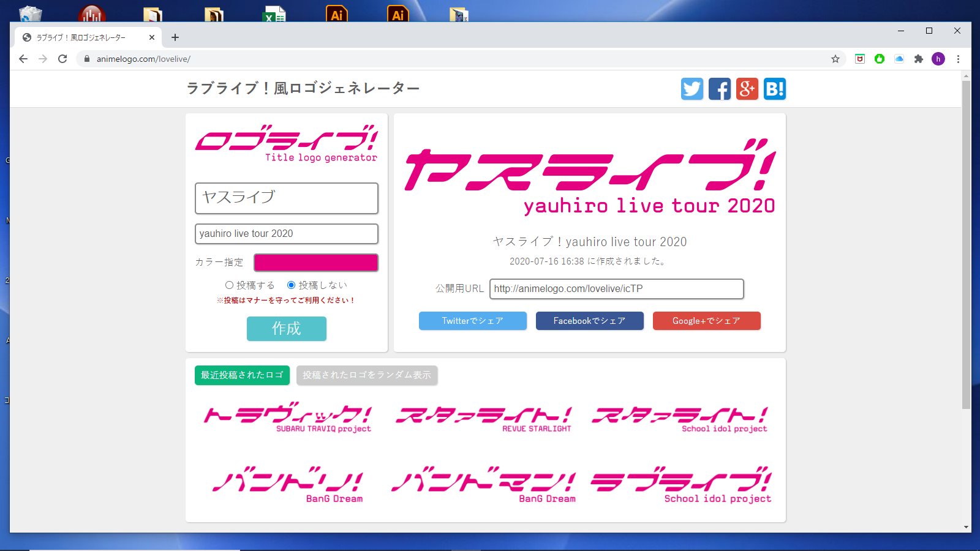Open the Recycle Bin on desktop
This screenshot has width=980, height=551.
30,13
